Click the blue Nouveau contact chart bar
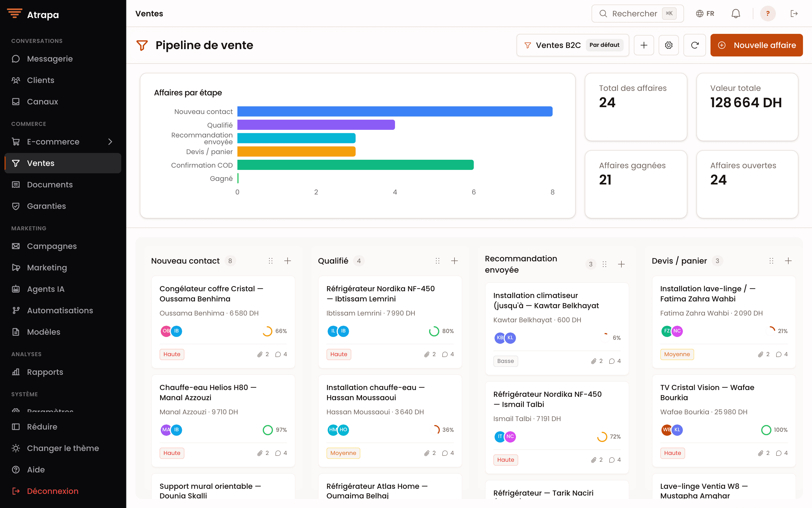812x508 pixels. 395,111
